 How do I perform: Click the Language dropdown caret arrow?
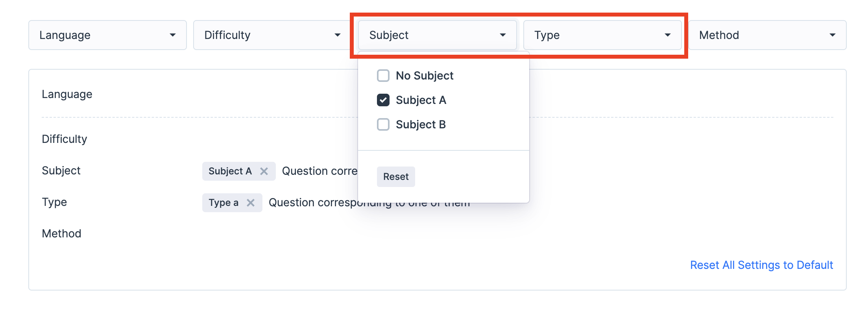coord(172,35)
